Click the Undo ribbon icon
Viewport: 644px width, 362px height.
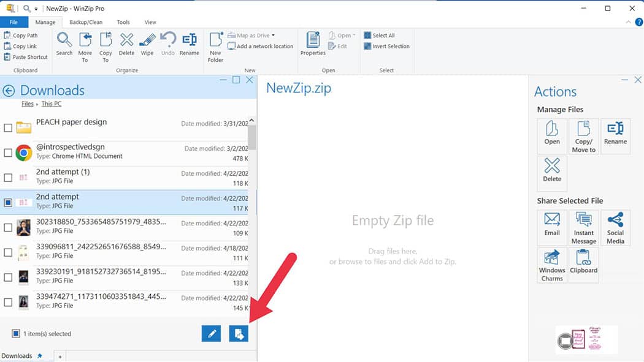[168, 44]
